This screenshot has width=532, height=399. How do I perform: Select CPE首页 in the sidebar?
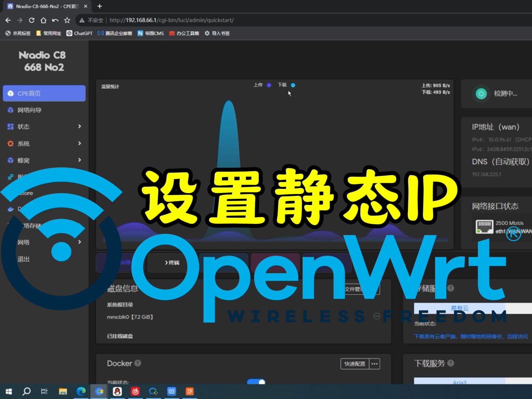44,93
